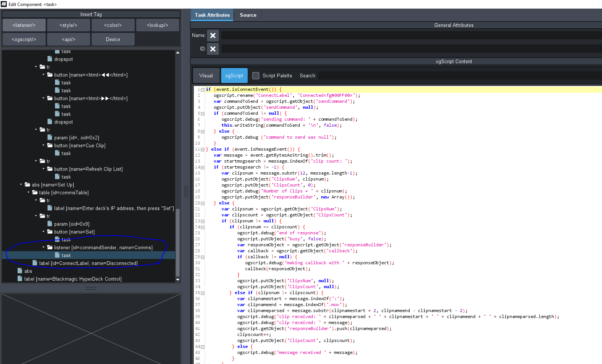Click folder icon of abs Set Up node
Viewport: 602px width, 364px height.
point(27,185)
